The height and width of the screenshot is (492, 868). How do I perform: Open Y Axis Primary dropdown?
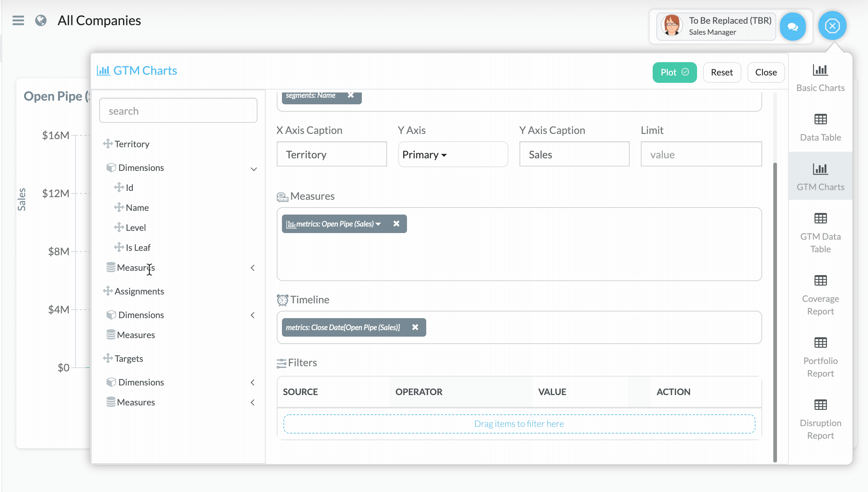point(424,155)
